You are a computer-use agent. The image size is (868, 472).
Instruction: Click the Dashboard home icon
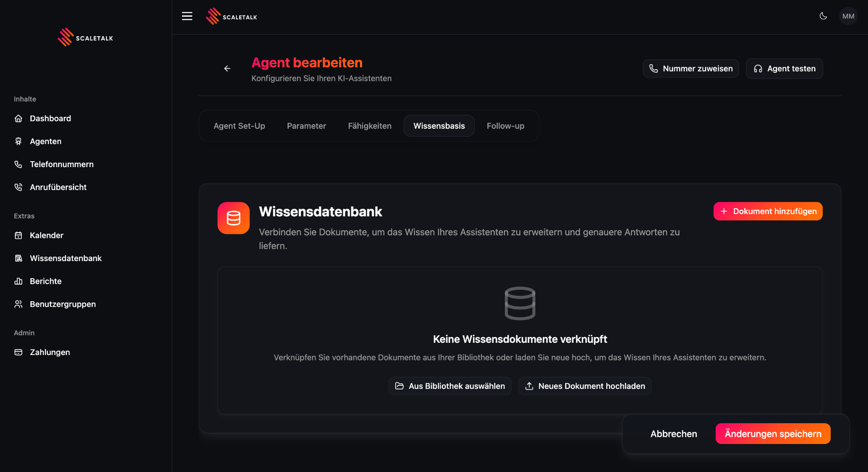19,118
